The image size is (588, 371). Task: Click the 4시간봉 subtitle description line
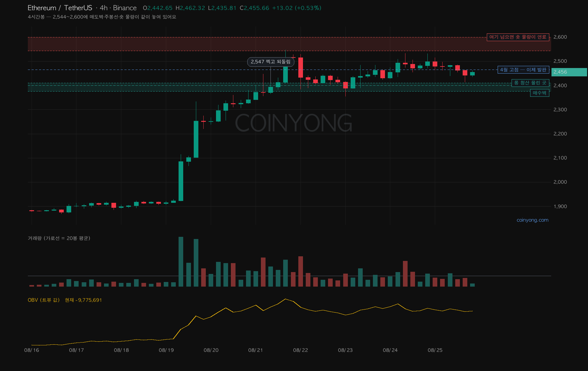click(102, 17)
